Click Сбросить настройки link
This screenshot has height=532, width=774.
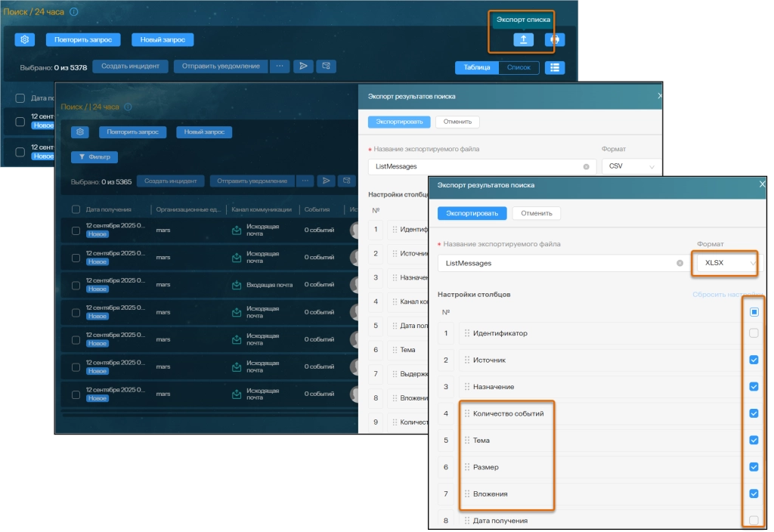[x=726, y=294]
